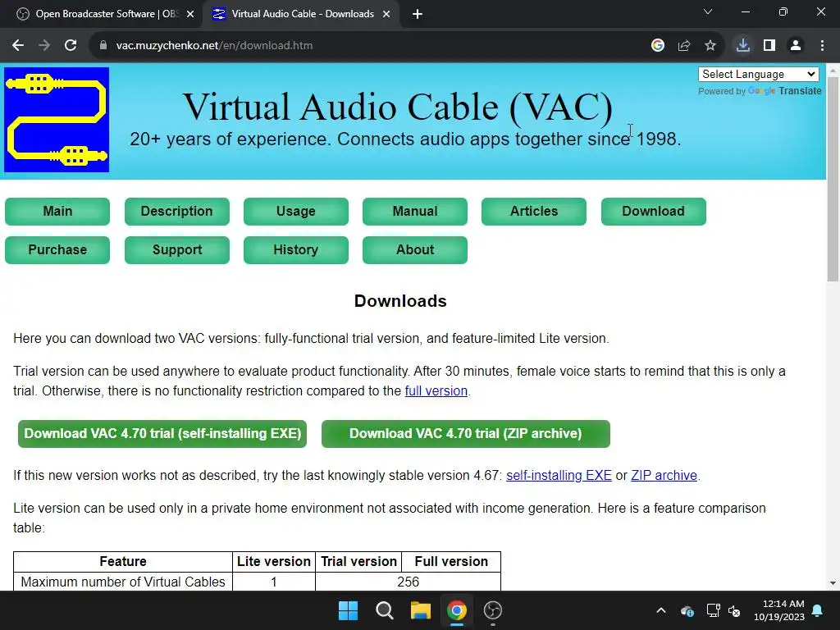Click the Chrome icon in the taskbar
The height and width of the screenshot is (630, 840).
click(x=456, y=610)
